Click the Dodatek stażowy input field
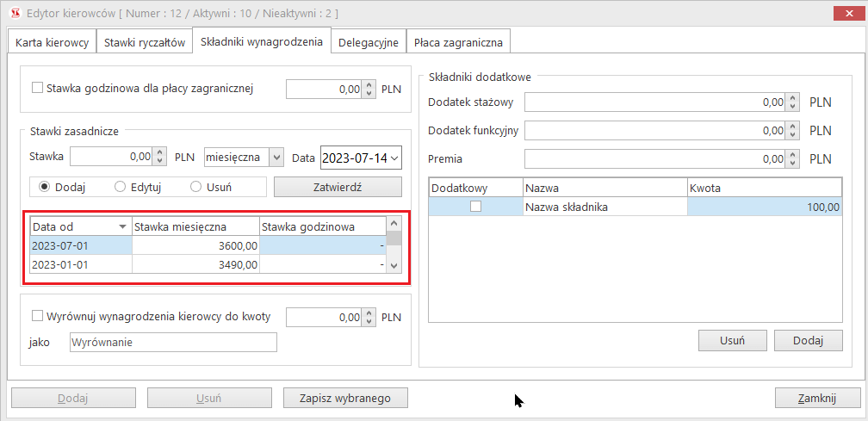 point(654,102)
